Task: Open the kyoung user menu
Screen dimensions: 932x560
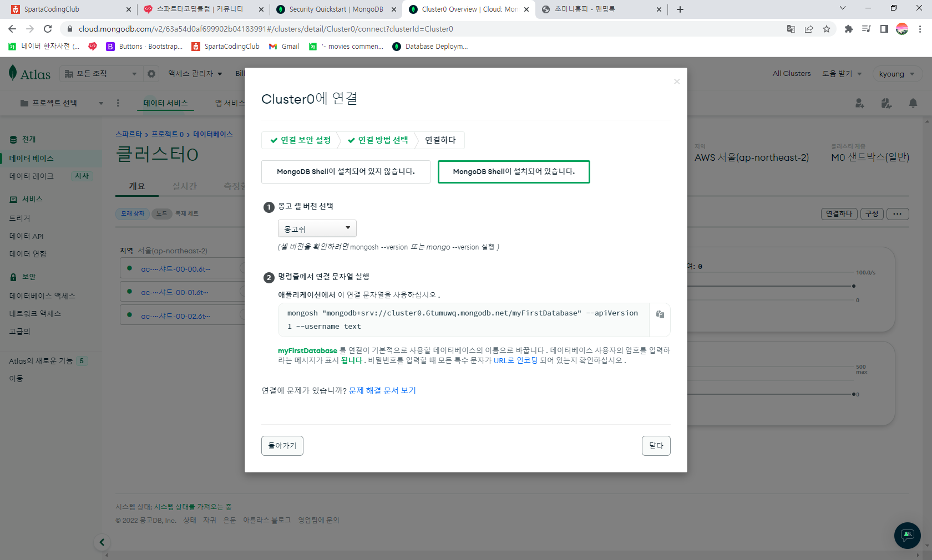Action: [897, 74]
